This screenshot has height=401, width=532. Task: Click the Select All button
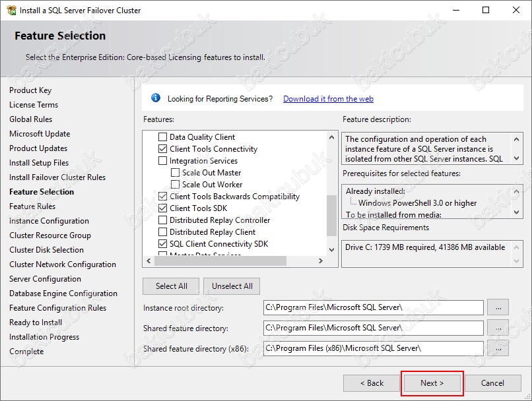click(172, 286)
